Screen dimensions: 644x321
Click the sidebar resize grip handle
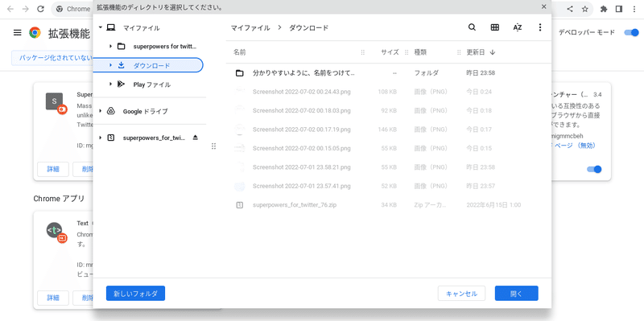coord(213,146)
